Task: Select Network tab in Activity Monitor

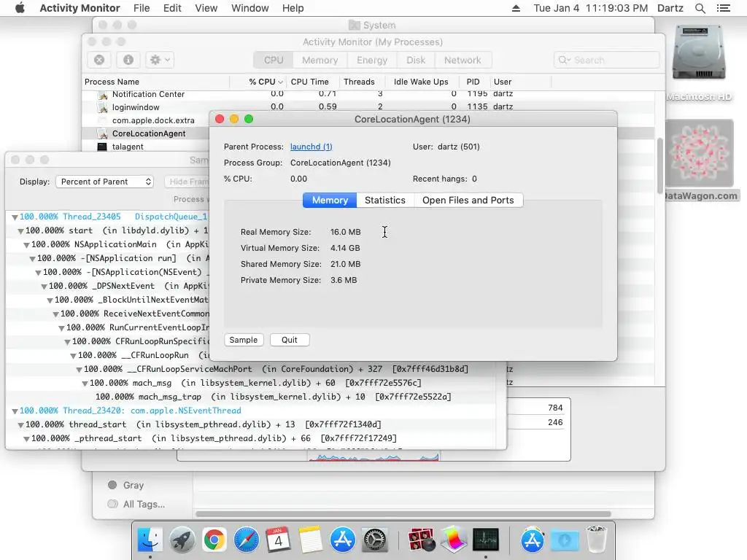Action: pyautogui.click(x=462, y=60)
